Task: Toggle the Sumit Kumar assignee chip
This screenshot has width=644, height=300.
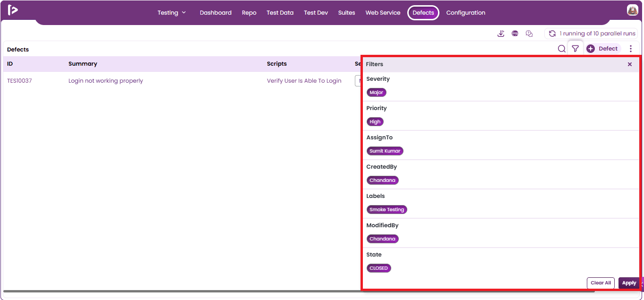Action: [385, 151]
